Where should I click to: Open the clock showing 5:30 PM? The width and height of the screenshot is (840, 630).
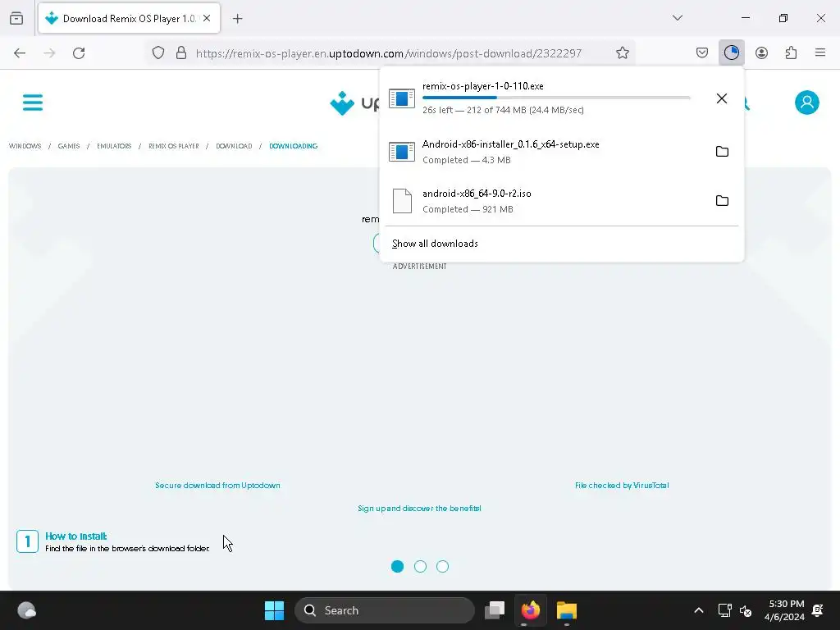click(x=784, y=610)
